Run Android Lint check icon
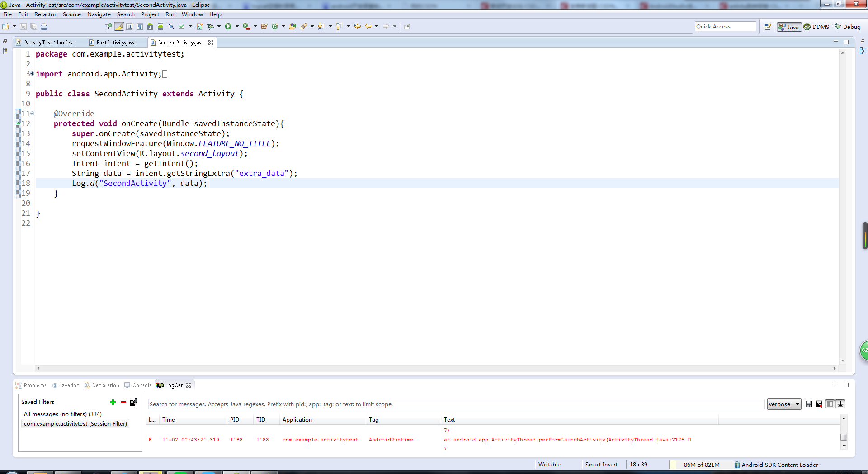Screen dimensions: 868x474 tap(182, 27)
